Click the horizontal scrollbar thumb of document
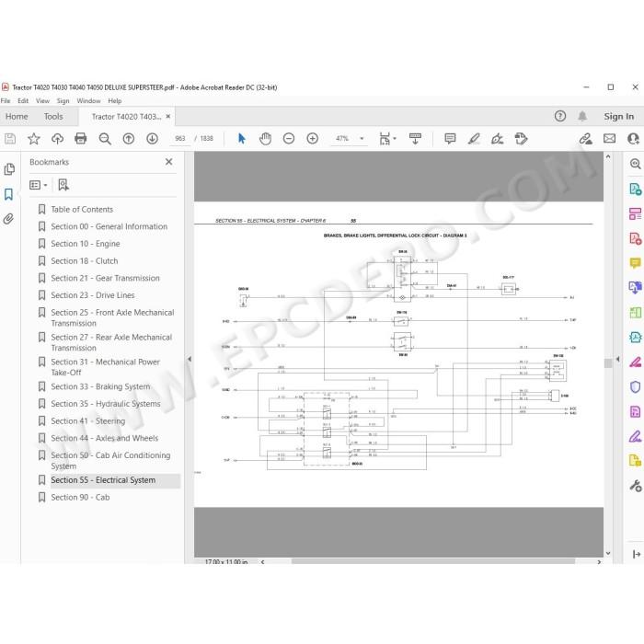 tap(433, 561)
